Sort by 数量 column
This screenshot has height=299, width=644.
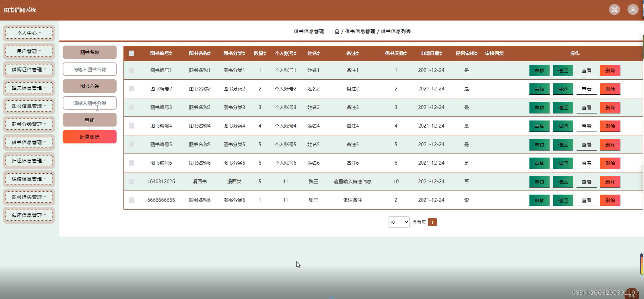pyautogui.click(x=265, y=53)
